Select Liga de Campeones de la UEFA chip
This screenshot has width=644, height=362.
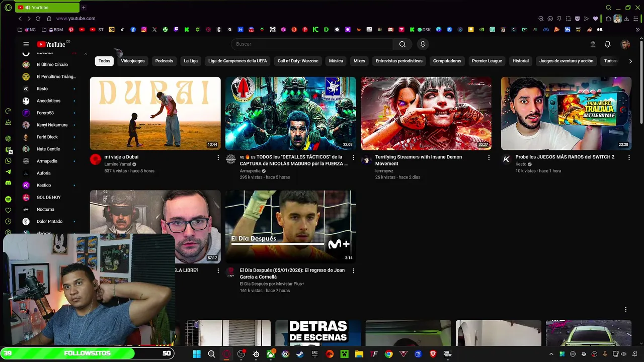tap(237, 61)
